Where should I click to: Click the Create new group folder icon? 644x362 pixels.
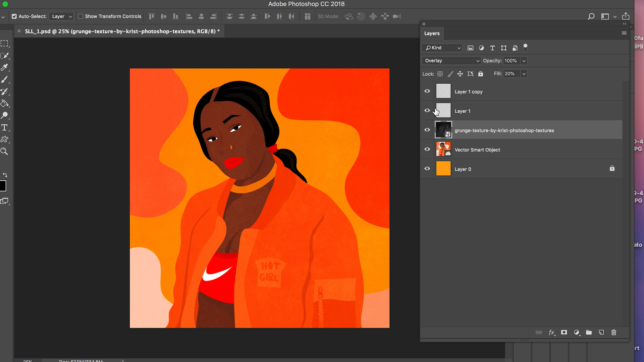click(589, 333)
